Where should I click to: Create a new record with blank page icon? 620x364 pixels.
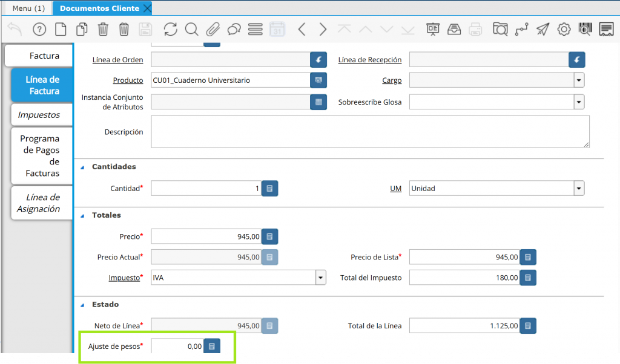(61, 29)
